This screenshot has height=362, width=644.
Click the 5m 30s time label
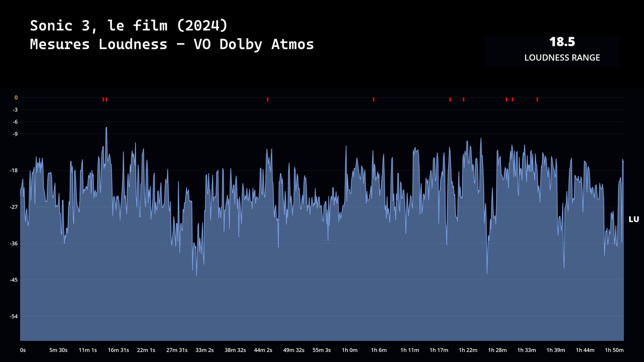pyautogui.click(x=58, y=350)
